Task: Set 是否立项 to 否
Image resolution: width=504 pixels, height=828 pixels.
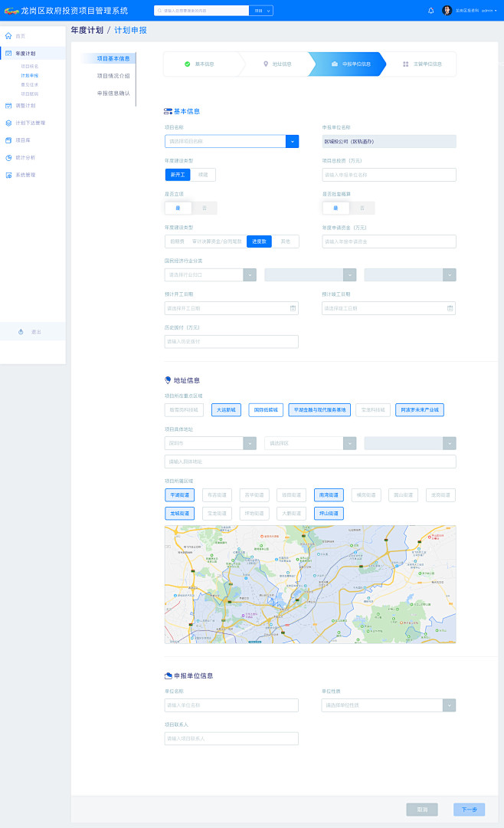Action: (204, 208)
